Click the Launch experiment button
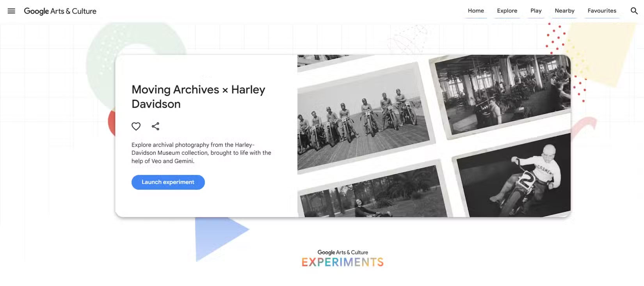Viewport: 644px width, 286px height. pyautogui.click(x=168, y=182)
